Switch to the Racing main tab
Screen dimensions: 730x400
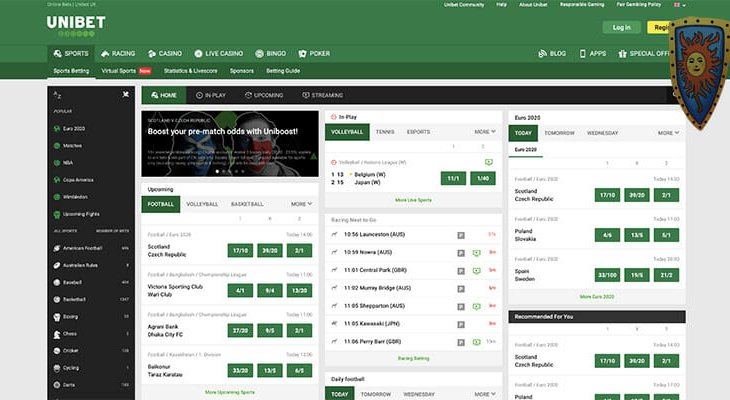[118, 54]
